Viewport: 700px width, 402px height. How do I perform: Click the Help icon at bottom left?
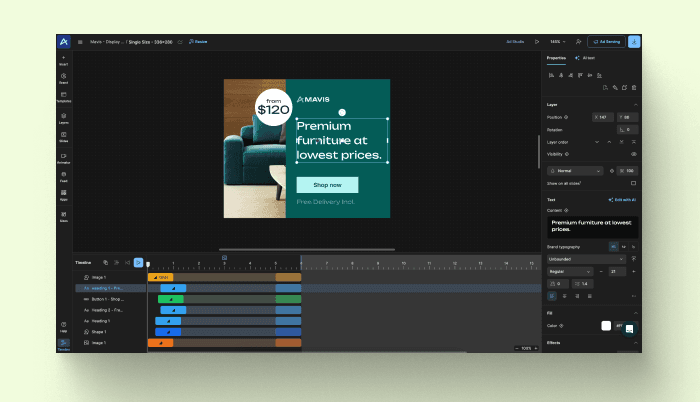[64, 327]
